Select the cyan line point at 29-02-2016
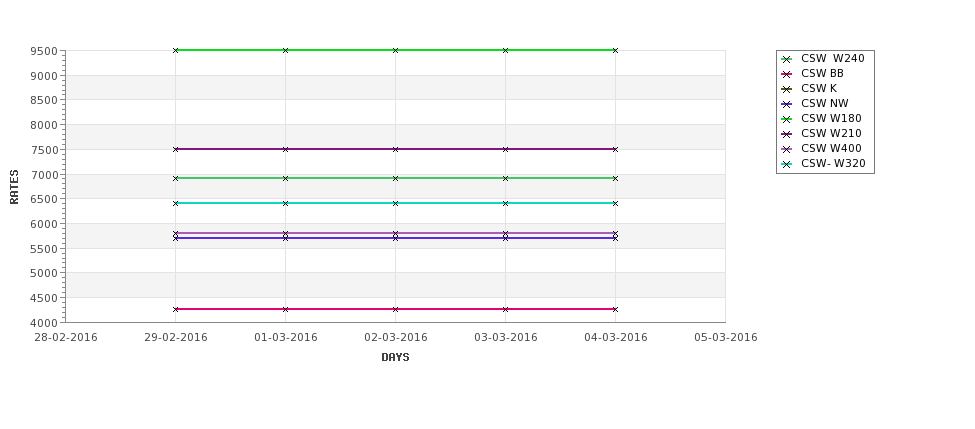This screenshot has height=429, width=975. point(175,203)
